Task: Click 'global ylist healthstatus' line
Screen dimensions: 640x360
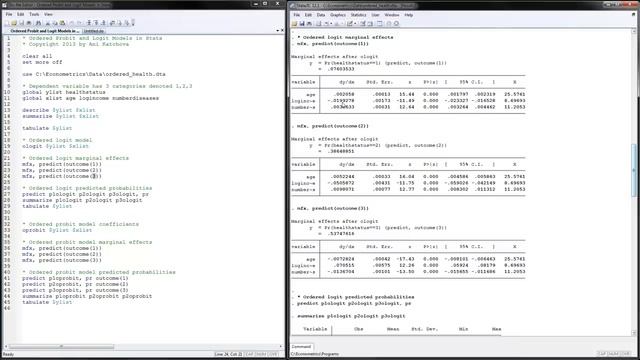Action: click(64, 92)
